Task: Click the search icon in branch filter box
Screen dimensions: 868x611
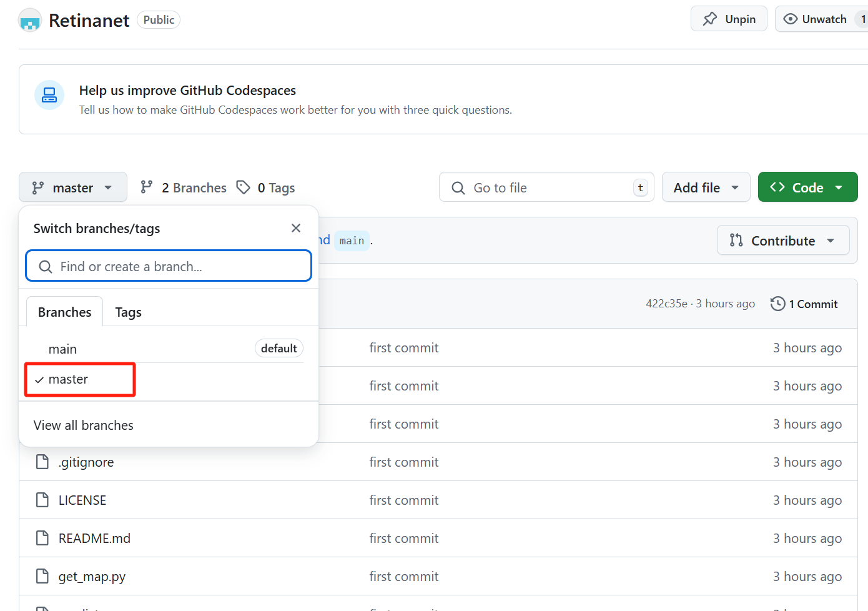Action: [46, 267]
